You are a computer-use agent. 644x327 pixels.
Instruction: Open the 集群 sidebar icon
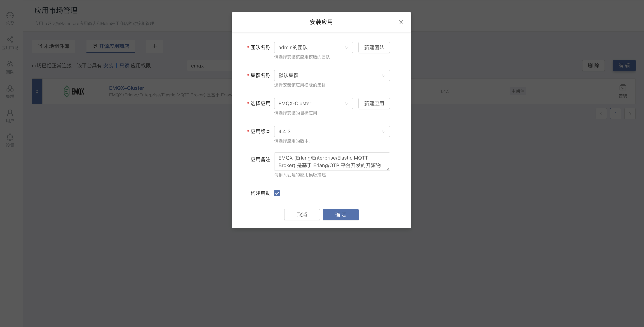pyautogui.click(x=10, y=92)
